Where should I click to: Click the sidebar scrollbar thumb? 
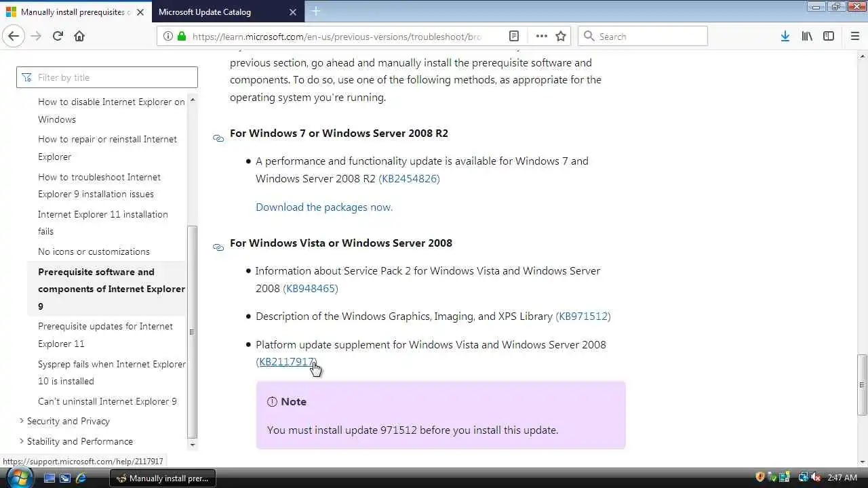[192, 332]
